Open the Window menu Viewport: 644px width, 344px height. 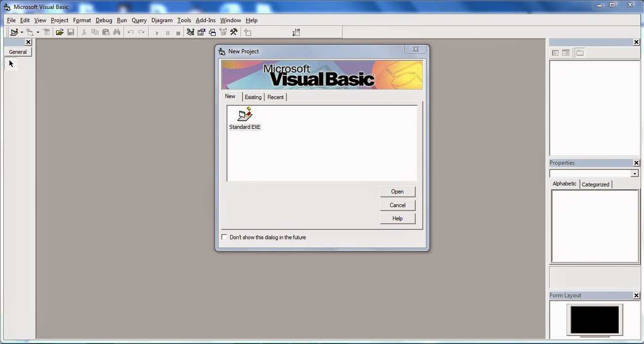(x=231, y=20)
